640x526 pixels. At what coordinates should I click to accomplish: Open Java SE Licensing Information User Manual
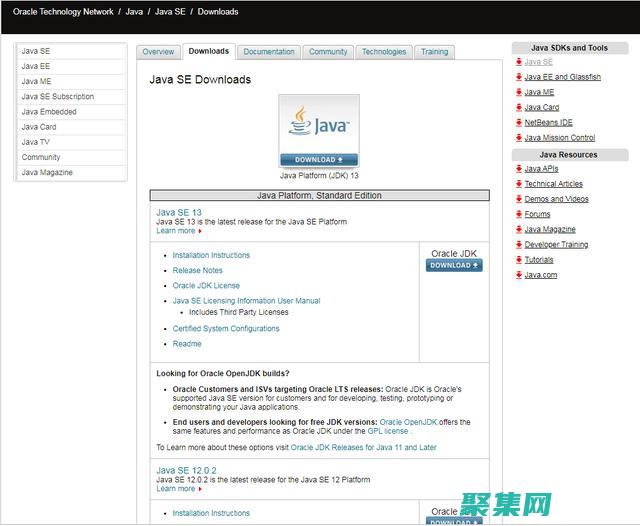click(x=247, y=301)
